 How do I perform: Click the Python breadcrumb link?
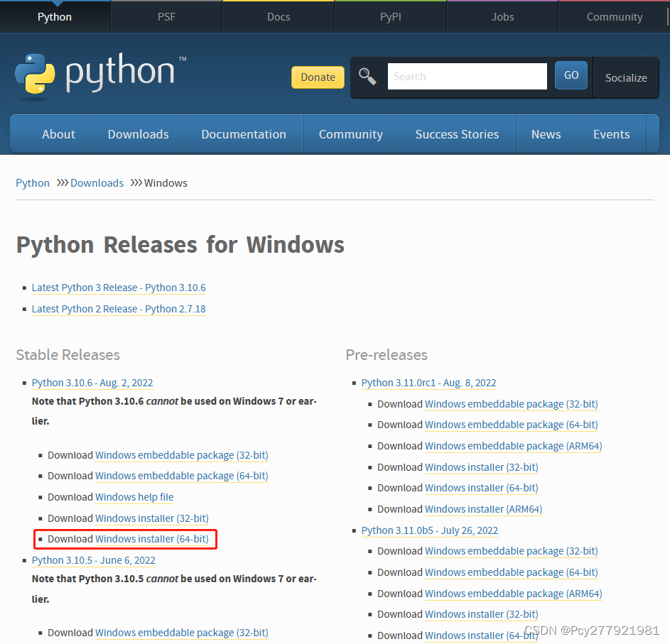[33, 183]
